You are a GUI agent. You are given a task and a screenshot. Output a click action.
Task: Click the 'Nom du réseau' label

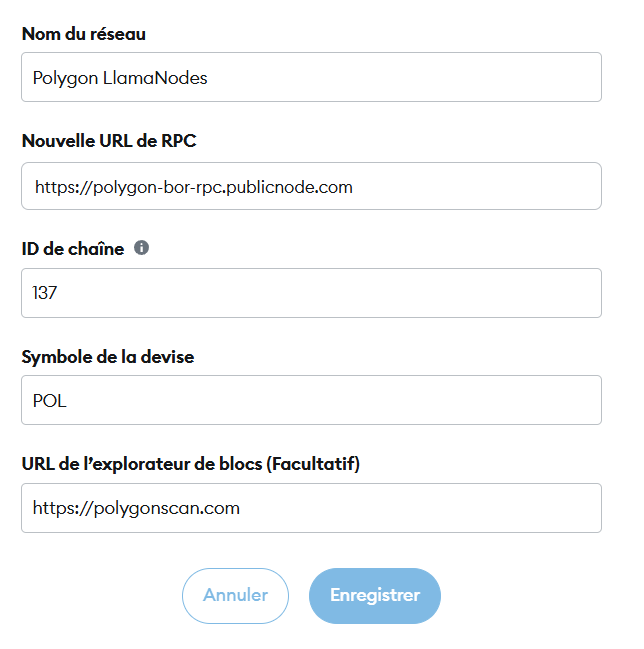pos(84,34)
